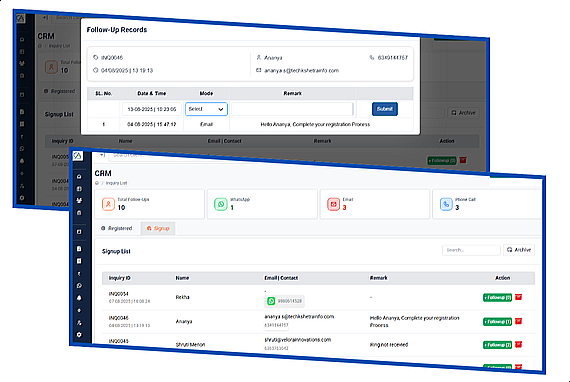Click the home icon in back window sidebar
This screenshot has height=382, width=570.
pyautogui.click(x=22, y=39)
